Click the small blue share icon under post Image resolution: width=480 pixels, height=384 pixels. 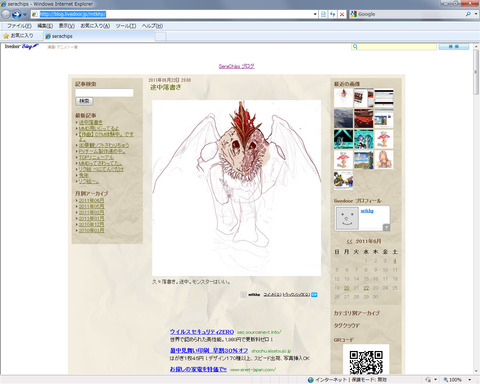pos(314,295)
